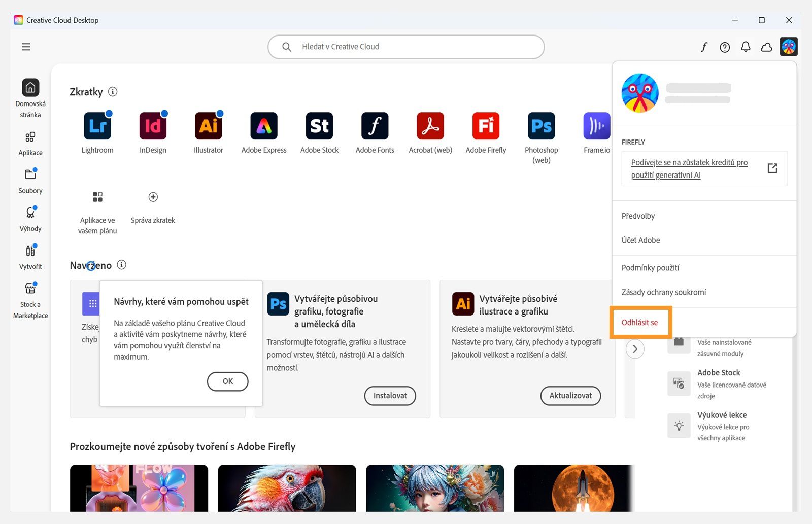Open the Frame.io shortcut
Viewport: 812px width, 524px height.
(x=597, y=132)
